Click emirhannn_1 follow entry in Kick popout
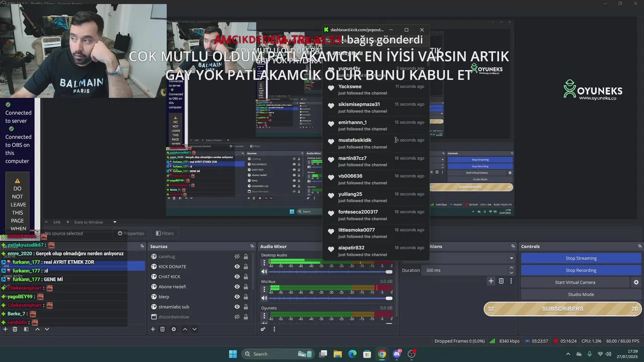This screenshot has width=644, height=362. [x=376, y=126]
